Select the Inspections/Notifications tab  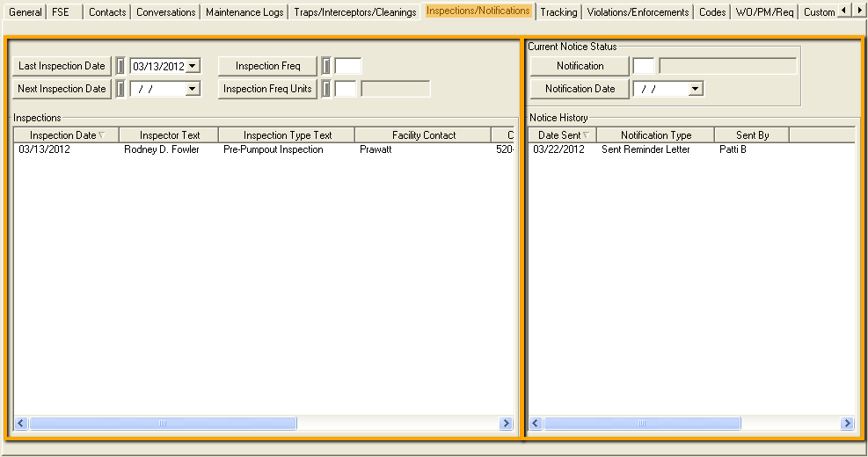pos(478,11)
